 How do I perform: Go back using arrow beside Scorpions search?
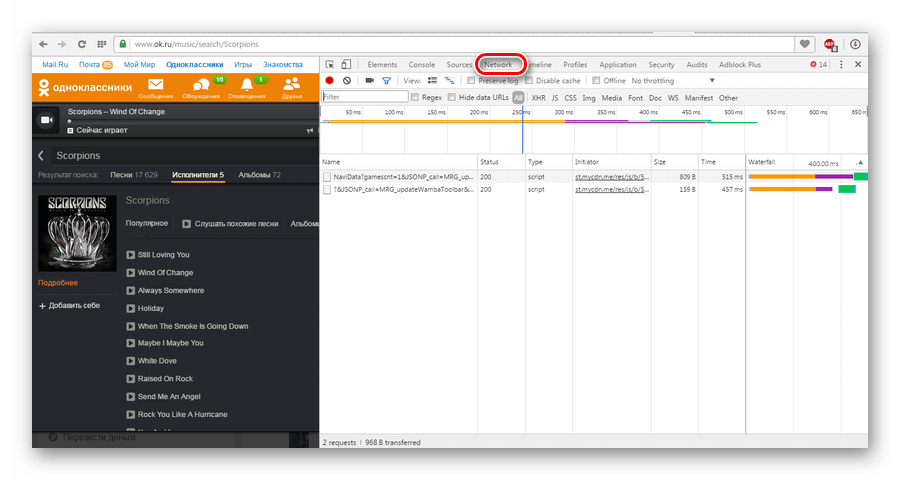pyautogui.click(x=41, y=156)
